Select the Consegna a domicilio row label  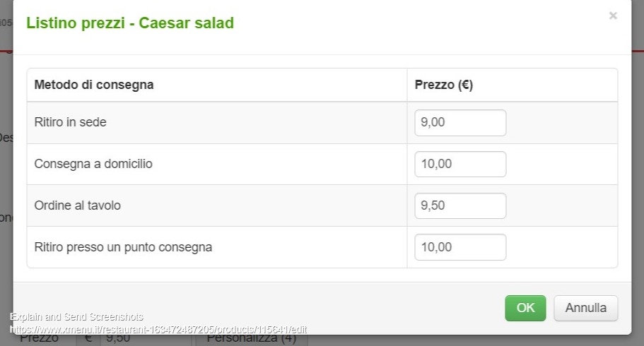93,165
